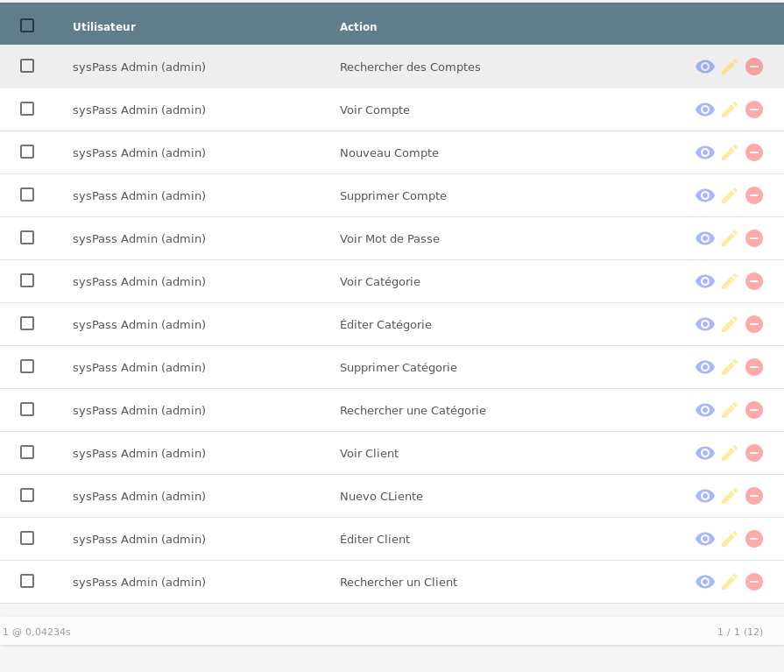View the Voir Client entry

pos(705,453)
